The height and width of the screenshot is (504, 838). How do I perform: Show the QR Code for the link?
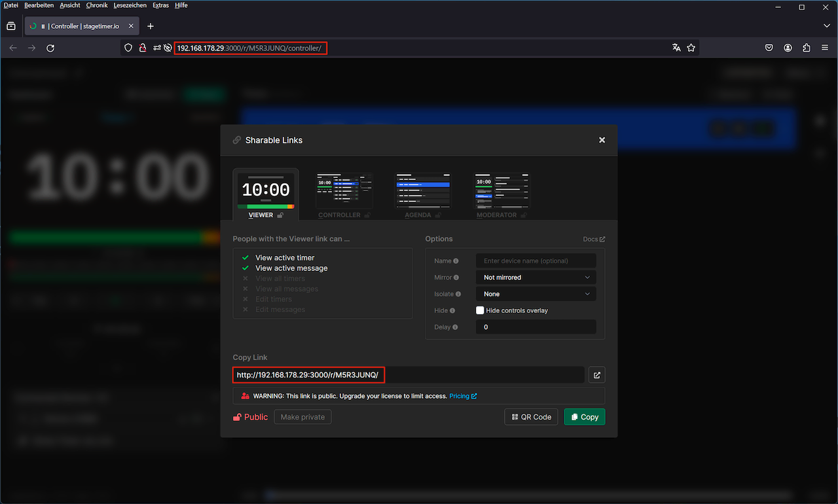pos(531,416)
